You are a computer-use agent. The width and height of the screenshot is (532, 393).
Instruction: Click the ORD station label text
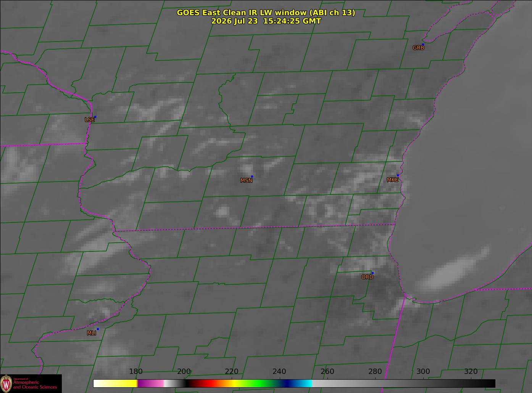[x=367, y=277]
